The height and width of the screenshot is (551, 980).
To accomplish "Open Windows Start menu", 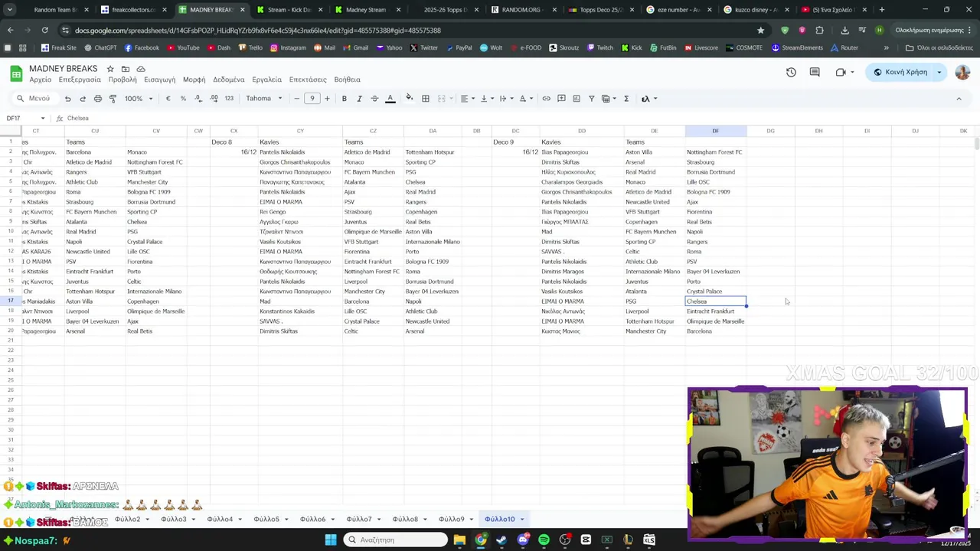I will 331,540.
